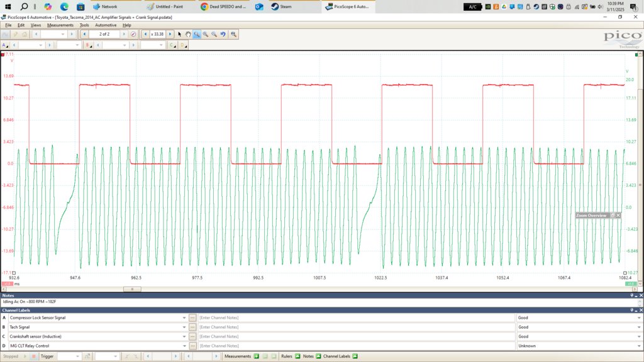
Task: Open Channel A options button
Action: (5, 45)
